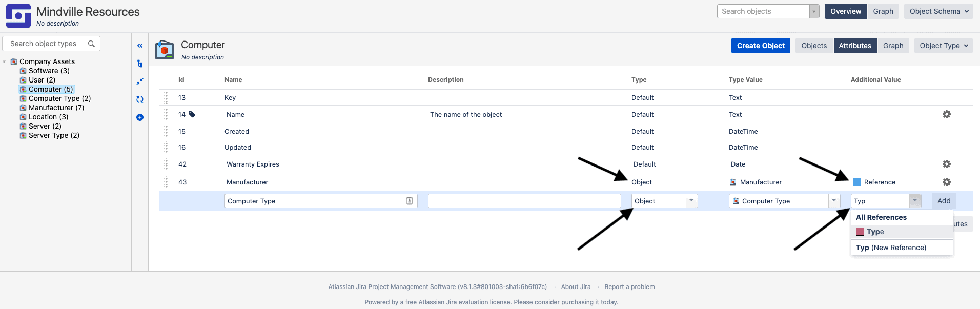The width and height of the screenshot is (980, 309).
Task: Click the collapse-all arrows icon in sidebar strip
Action: pos(140,81)
